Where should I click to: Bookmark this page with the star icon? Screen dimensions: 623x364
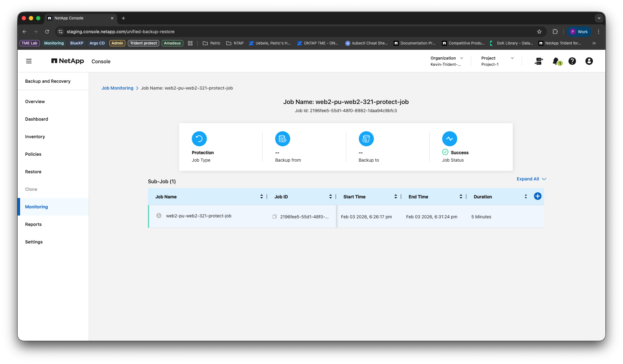click(x=539, y=32)
